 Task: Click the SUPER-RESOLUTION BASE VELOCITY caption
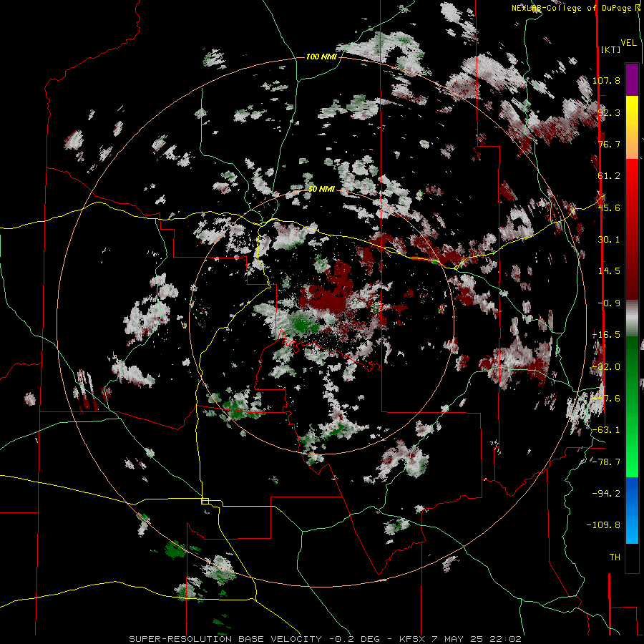coord(326,639)
